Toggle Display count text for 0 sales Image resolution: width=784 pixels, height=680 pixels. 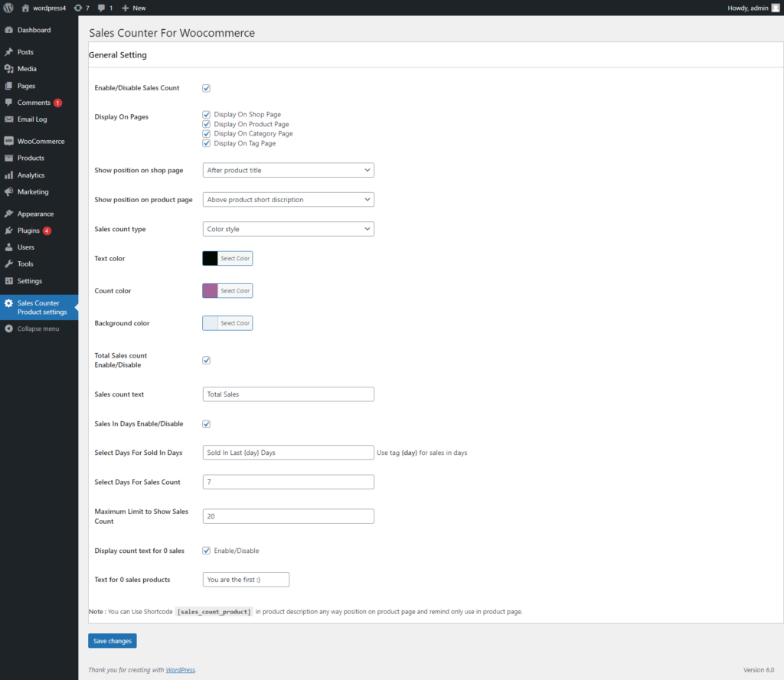tap(206, 551)
